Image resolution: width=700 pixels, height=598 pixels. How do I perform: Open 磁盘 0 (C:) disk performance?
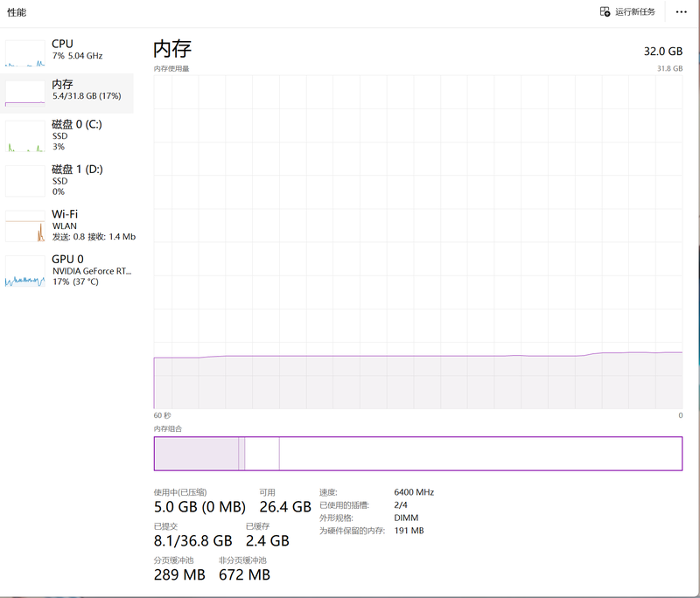67,136
